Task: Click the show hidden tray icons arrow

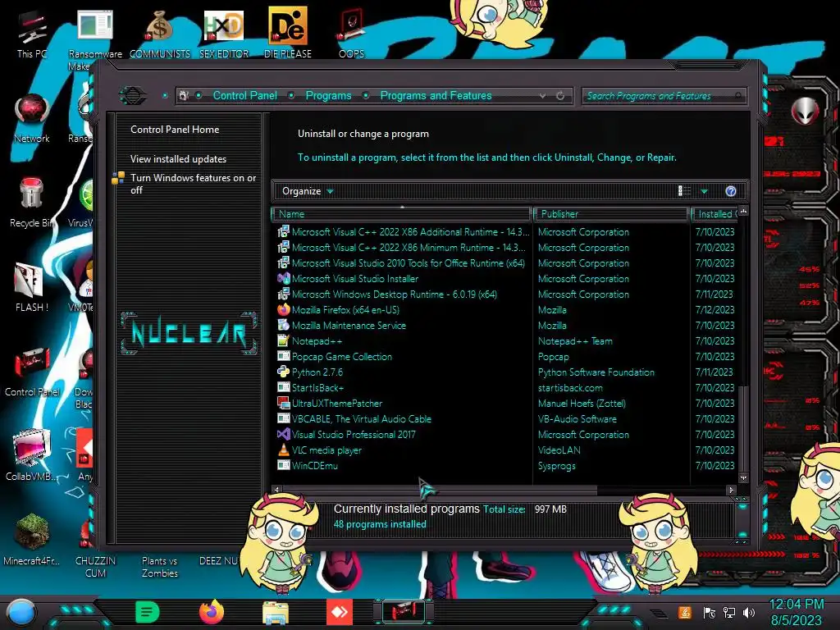Action: coord(659,613)
